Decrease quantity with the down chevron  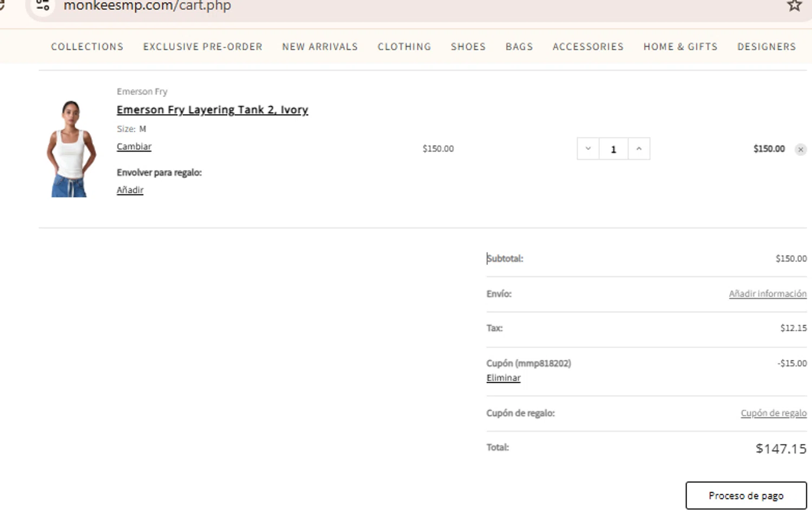[588, 149]
